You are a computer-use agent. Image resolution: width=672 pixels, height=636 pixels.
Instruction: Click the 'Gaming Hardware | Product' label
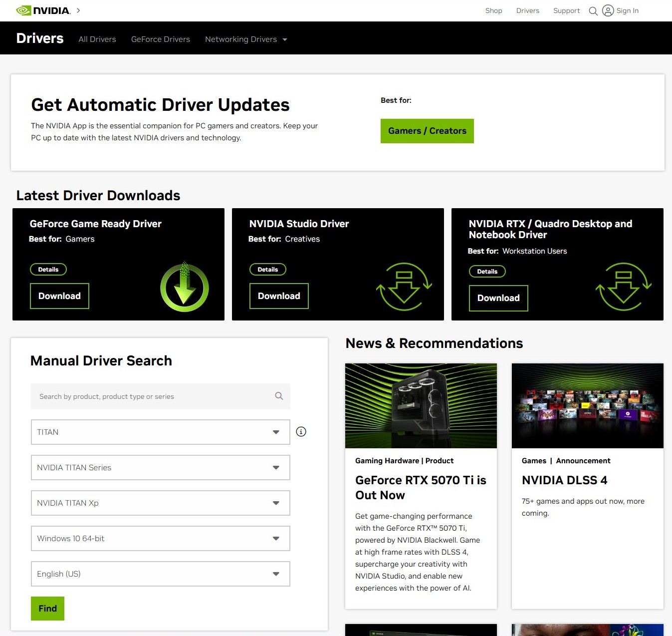[404, 461]
